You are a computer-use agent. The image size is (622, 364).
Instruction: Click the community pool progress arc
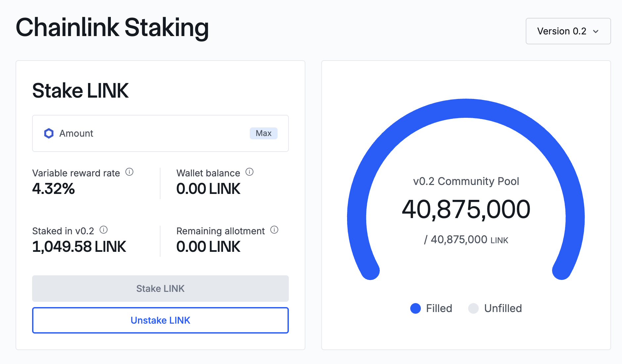(466, 109)
